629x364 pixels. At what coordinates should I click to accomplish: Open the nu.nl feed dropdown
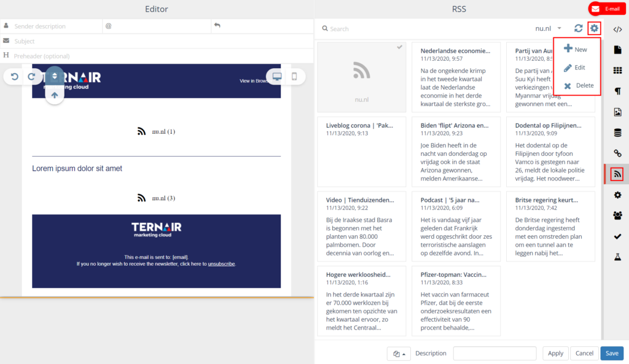549,28
